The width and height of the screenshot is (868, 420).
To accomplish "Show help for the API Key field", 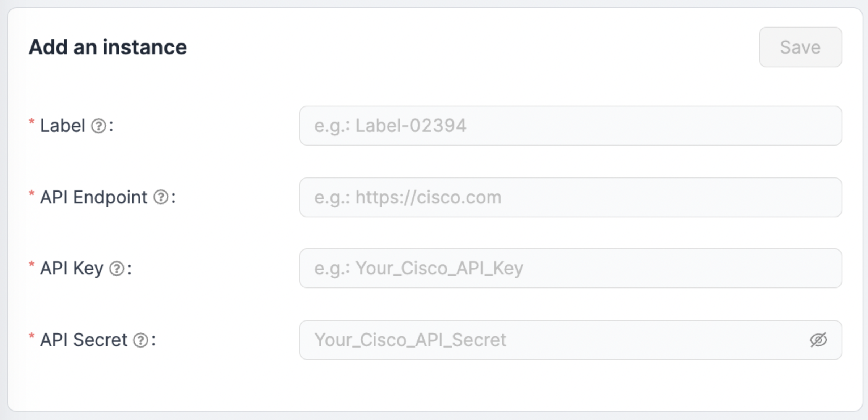I will point(117,269).
